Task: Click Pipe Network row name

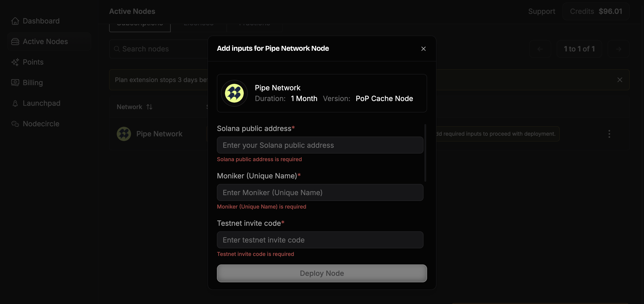Action: click(159, 134)
